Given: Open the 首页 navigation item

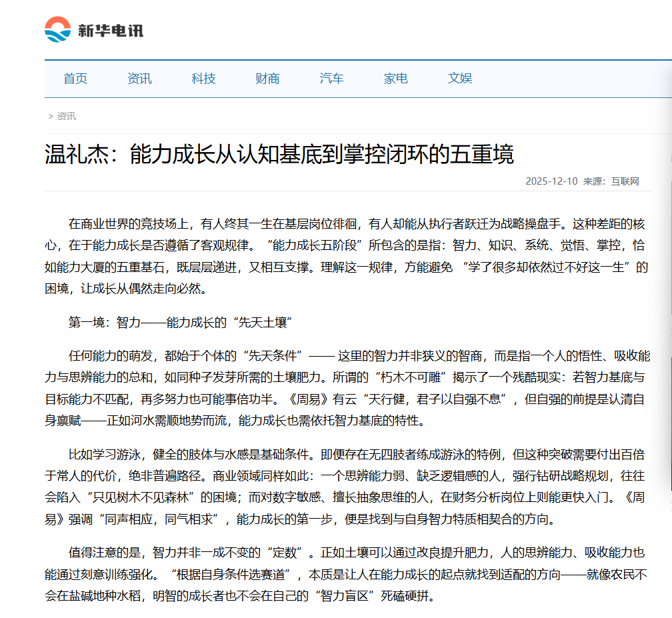Looking at the screenshot, I should coord(75,78).
